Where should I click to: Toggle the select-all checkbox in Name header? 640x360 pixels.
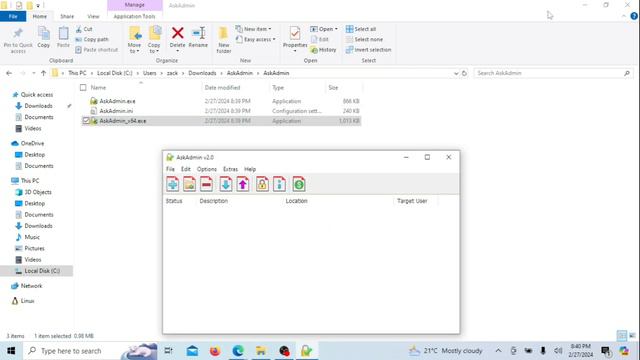click(83, 87)
